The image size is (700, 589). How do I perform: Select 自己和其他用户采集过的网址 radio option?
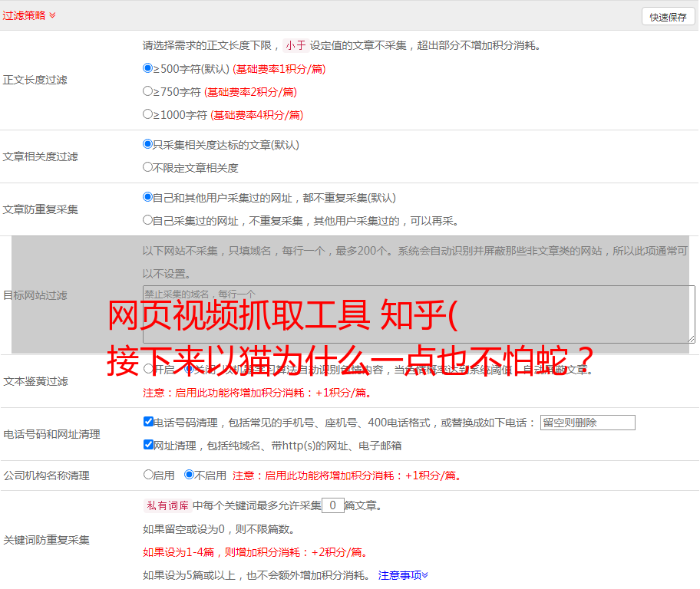(148, 197)
